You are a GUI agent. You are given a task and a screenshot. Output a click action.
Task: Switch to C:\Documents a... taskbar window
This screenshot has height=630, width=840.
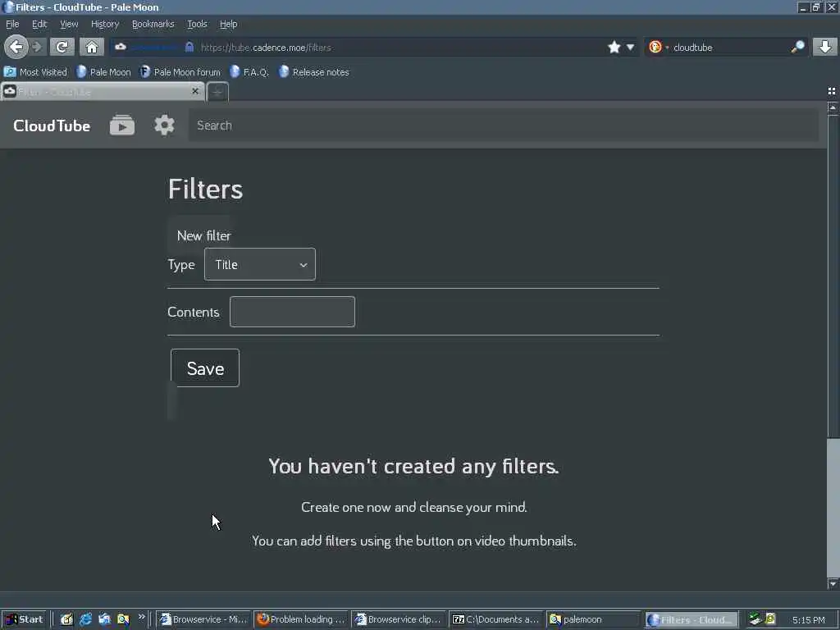point(496,619)
